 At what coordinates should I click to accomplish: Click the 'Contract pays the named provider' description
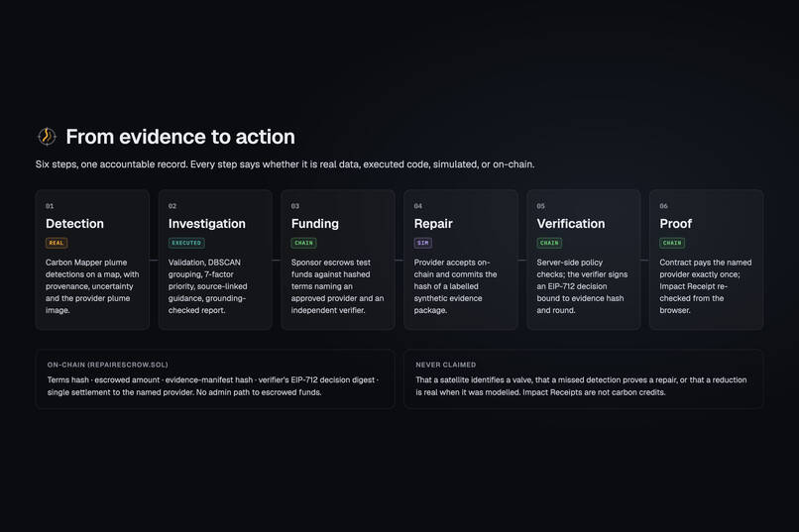pyautogui.click(x=705, y=286)
